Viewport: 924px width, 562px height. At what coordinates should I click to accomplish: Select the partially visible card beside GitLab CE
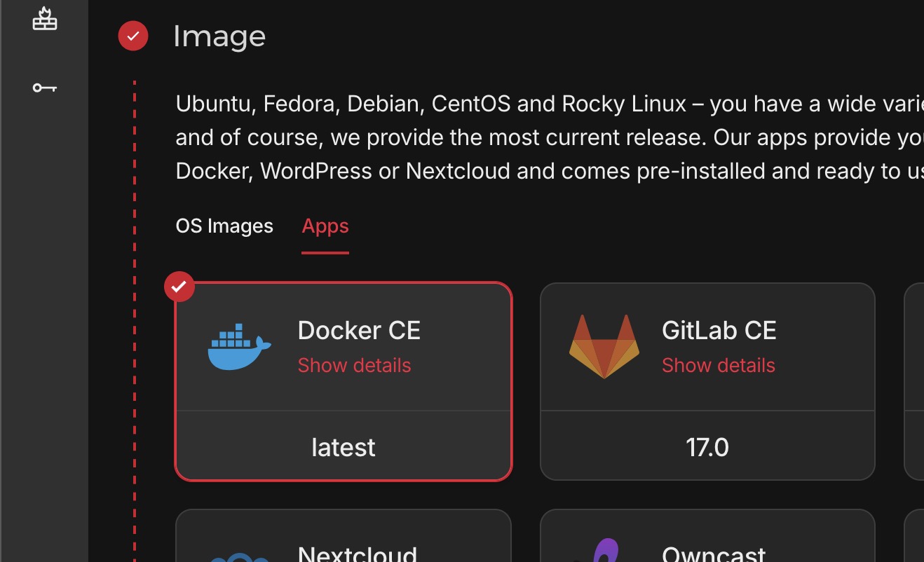914,381
